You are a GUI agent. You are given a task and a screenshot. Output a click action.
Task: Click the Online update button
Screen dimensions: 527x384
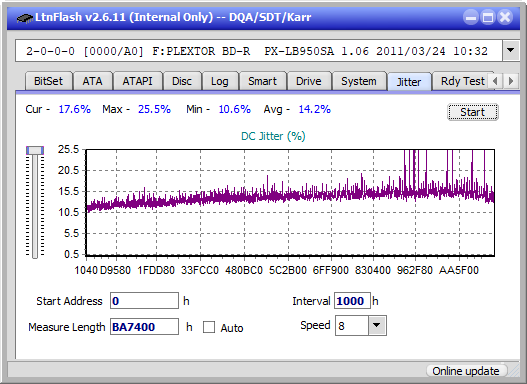pyautogui.click(x=465, y=371)
